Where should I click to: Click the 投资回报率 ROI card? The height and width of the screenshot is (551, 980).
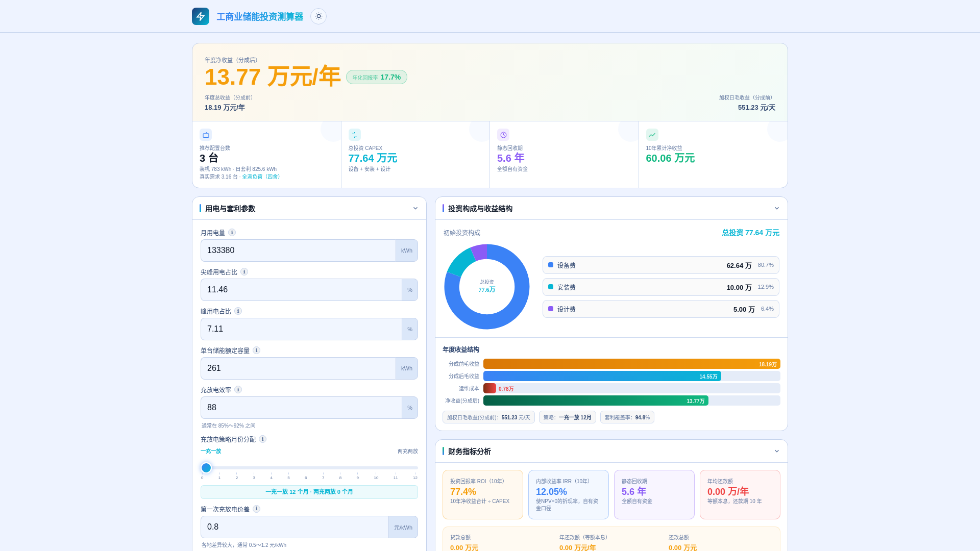pos(483,495)
